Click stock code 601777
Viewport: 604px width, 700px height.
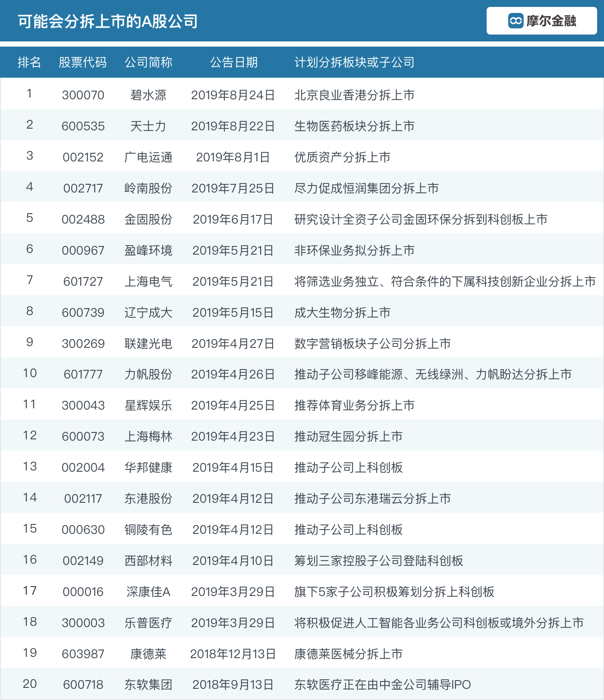pos(83,374)
